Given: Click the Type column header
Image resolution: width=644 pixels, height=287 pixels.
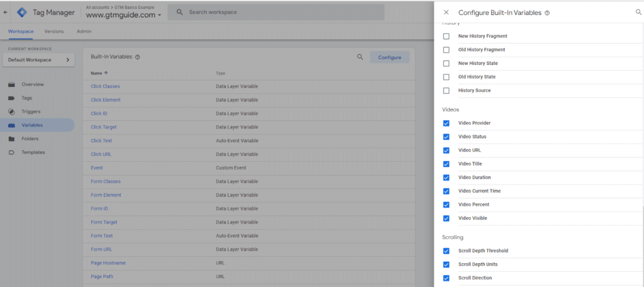Looking at the screenshot, I should 221,73.
